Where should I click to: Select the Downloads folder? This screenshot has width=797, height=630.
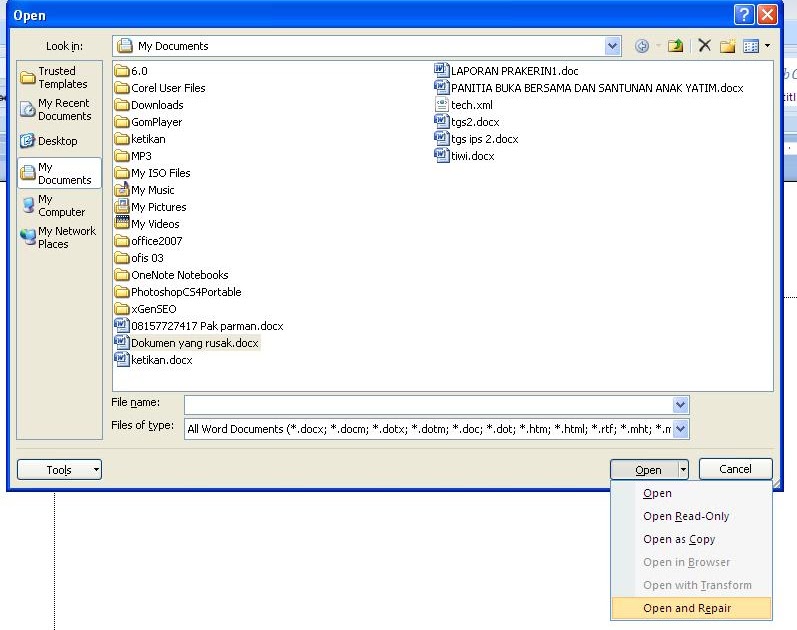point(149,105)
